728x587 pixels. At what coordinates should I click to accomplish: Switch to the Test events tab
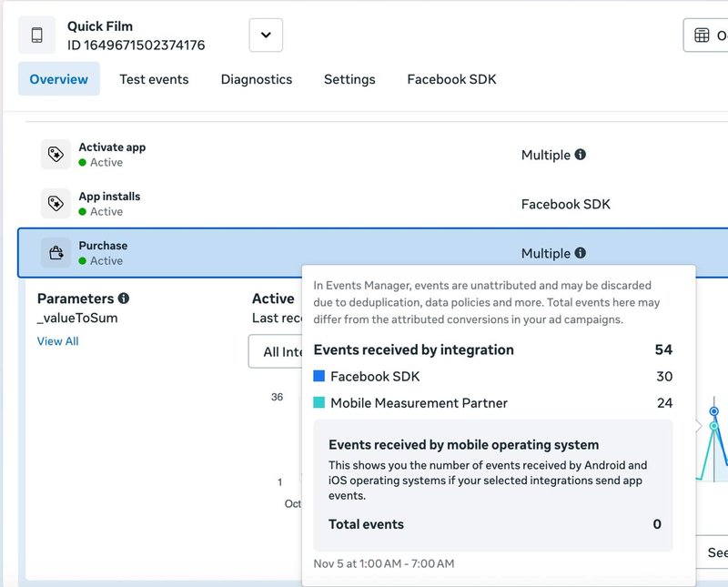tap(152, 79)
